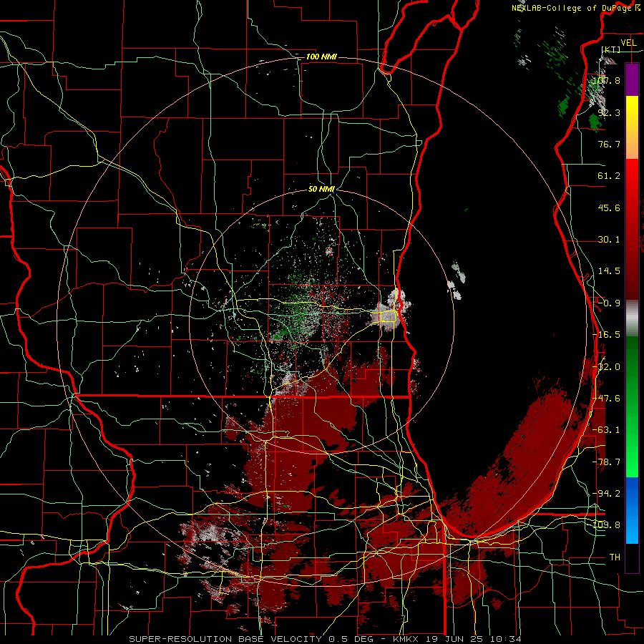Click the 50 NMI range ring label
Viewport: 644px width, 644px height.
(x=321, y=189)
